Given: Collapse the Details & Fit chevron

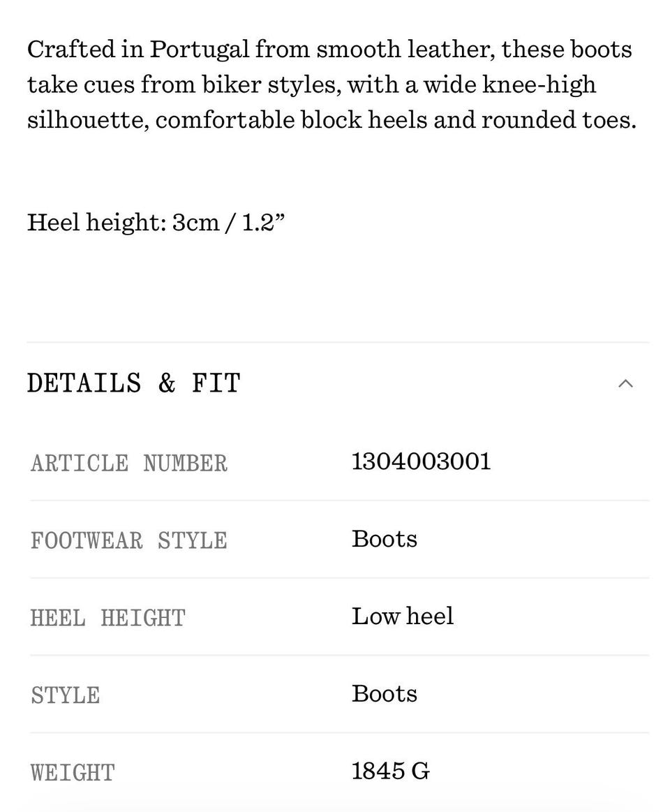Looking at the screenshot, I should click(625, 383).
